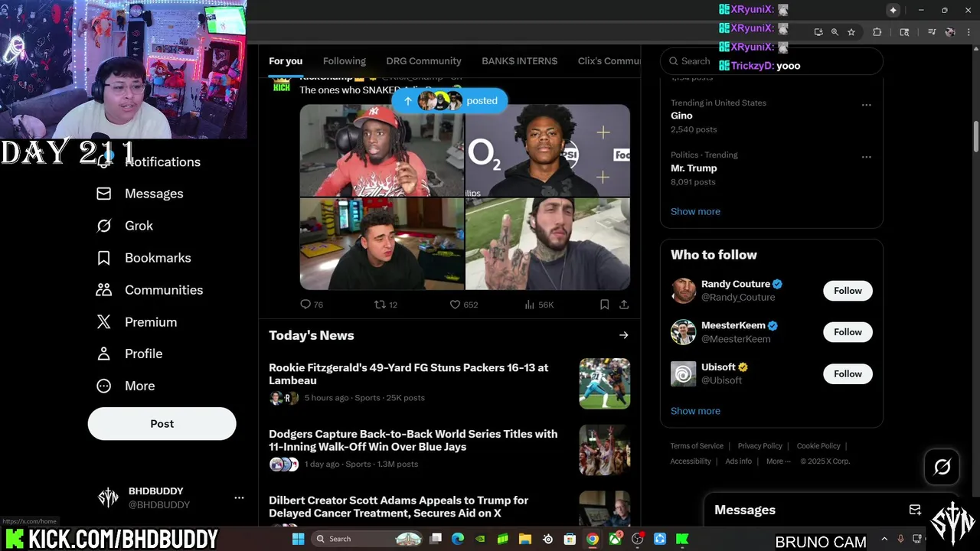The image size is (980, 551).
Task: Click new message icon in Messages drawer
Action: click(x=915, y=510)
